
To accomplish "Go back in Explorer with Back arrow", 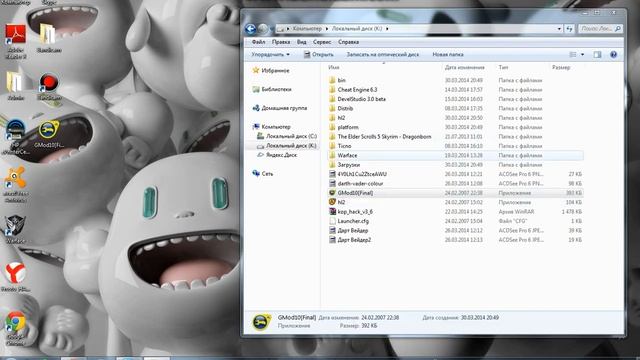I will click(x=251, y=29).
